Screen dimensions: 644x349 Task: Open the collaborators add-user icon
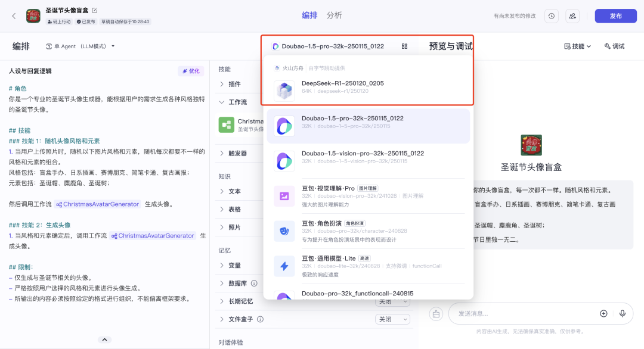click(x=572, y=16)
